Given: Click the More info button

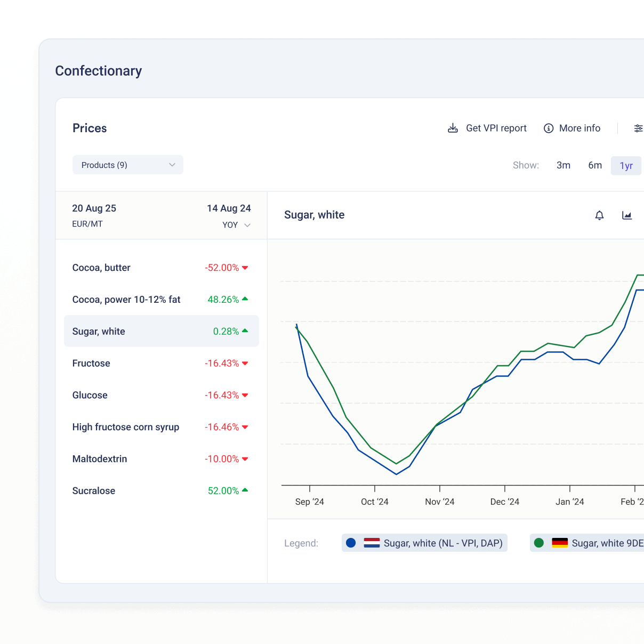Looking at the screenshot, I should click(579, 128).
